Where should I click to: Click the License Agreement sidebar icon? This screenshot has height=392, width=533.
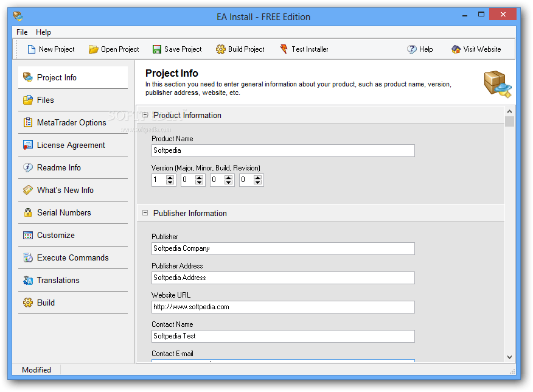28,145
